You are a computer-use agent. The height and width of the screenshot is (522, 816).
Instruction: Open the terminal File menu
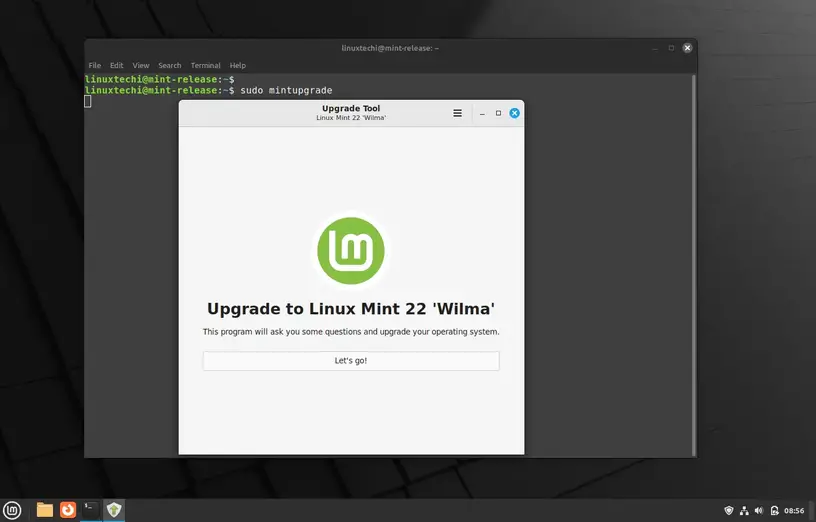point(95,66)
